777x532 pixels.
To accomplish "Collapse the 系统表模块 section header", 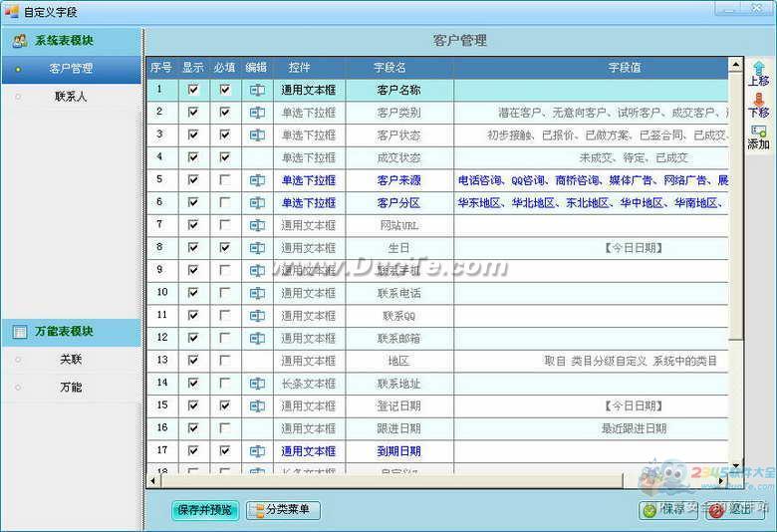I will [x=72, y=41].
